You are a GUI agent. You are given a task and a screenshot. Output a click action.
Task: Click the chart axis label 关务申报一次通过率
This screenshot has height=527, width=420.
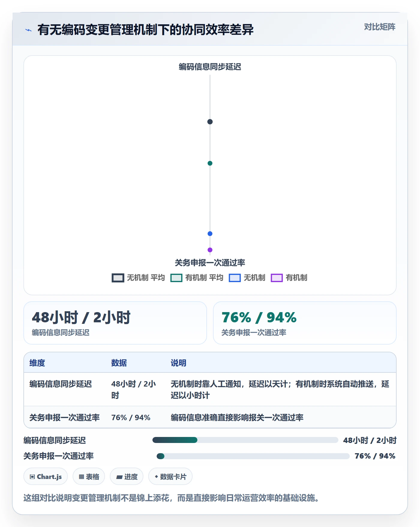[x=210, y=263]
